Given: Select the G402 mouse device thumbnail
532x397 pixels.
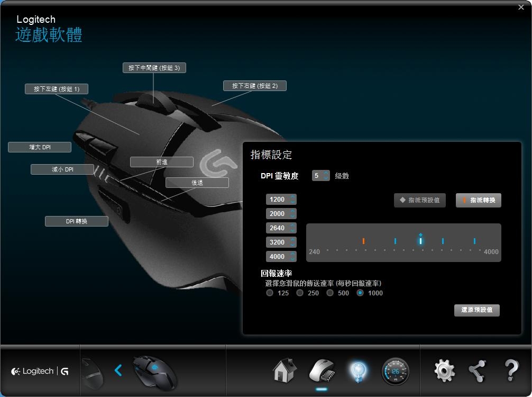Looking at the screenshot, I should coord(155,372).
